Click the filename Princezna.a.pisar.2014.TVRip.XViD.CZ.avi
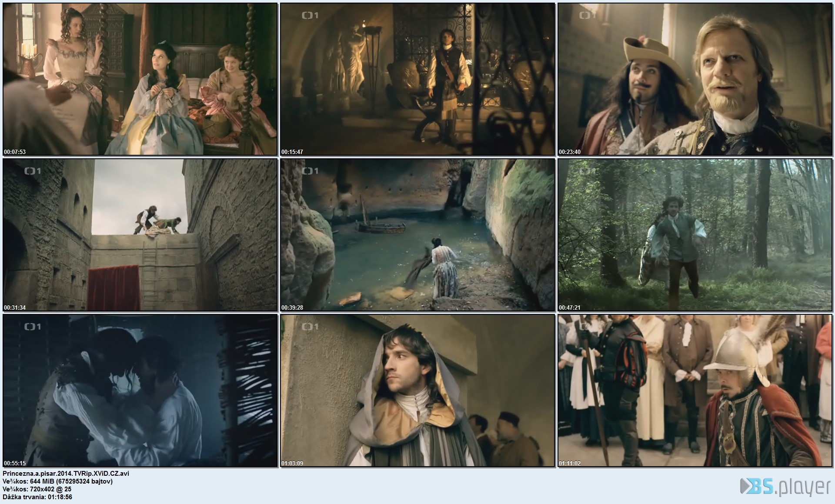Screen dimensions: 835x504 click(66, 474)
